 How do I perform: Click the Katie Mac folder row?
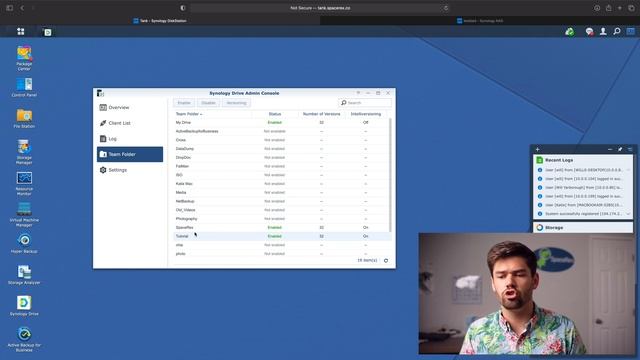point(281,184)
